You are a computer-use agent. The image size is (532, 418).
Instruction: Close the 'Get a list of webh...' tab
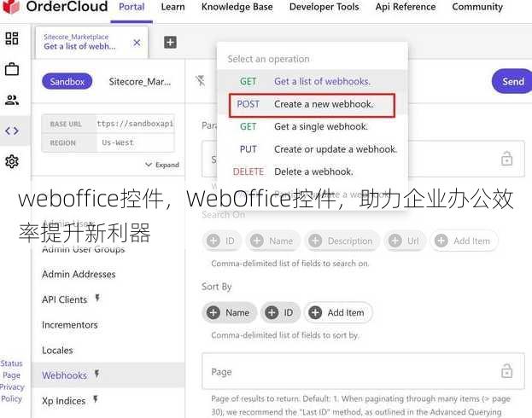[137, 43]
